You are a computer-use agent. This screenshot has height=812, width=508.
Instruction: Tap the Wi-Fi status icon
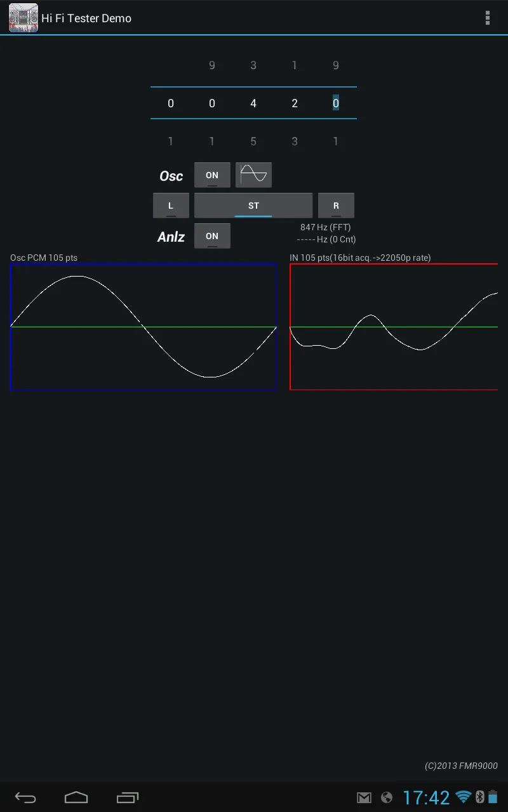point(464,797)
